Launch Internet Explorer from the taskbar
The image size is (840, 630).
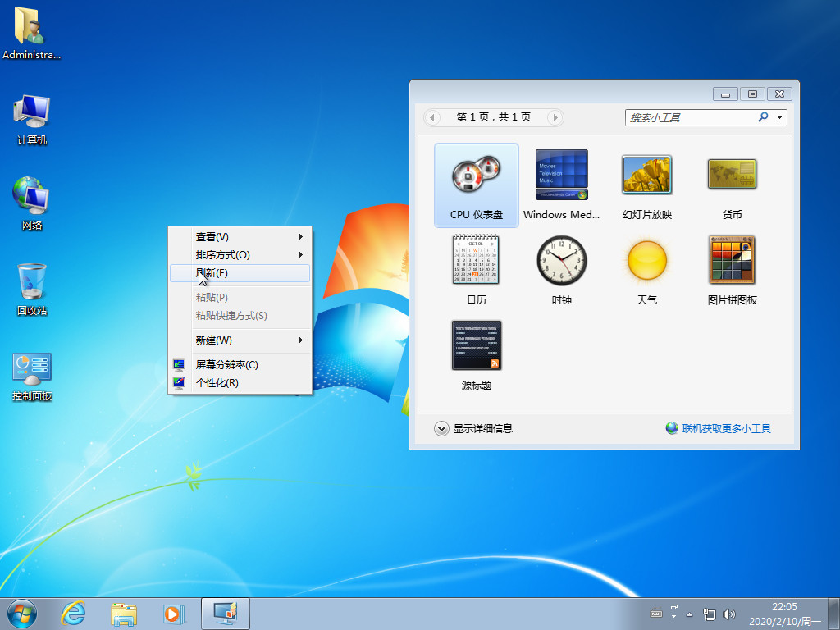tap(73, 613)
